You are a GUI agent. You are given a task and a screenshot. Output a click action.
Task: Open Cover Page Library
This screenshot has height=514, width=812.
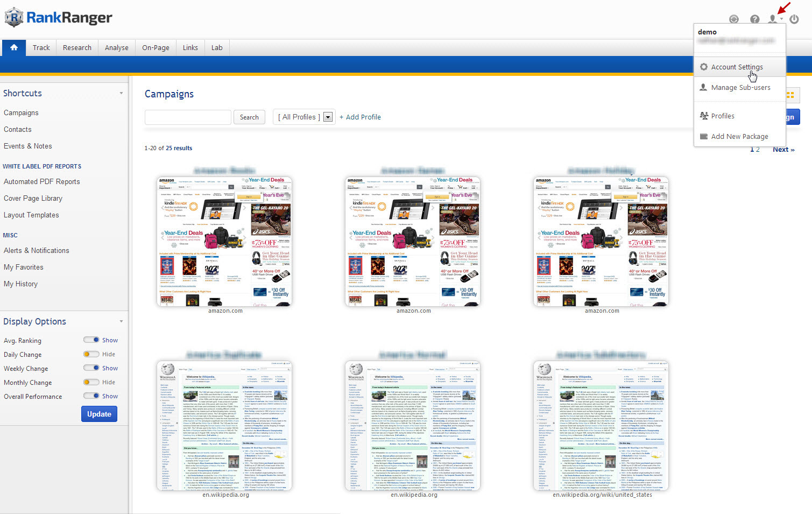tap(33, 198)
